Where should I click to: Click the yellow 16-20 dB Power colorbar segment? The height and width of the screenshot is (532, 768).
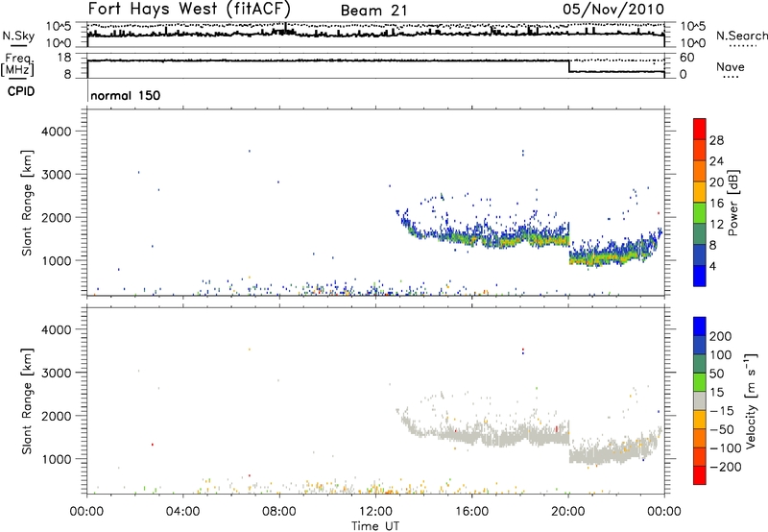pos(700,192)
